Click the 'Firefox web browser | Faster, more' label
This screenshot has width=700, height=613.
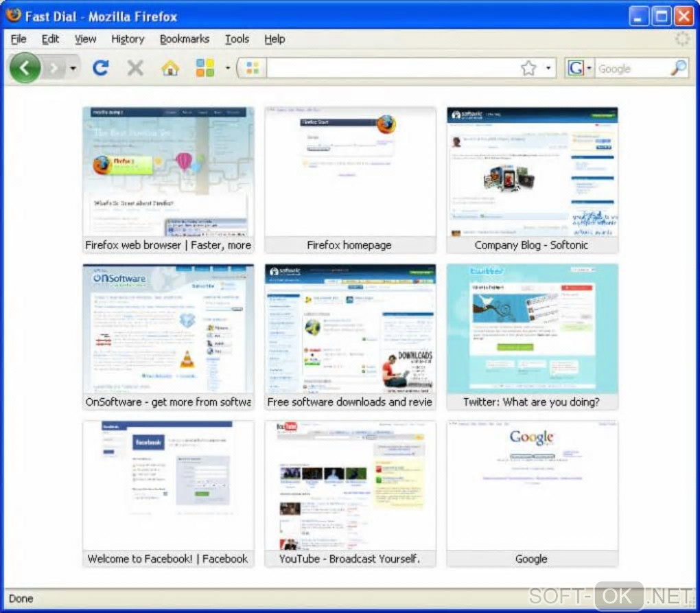(168, 245)
